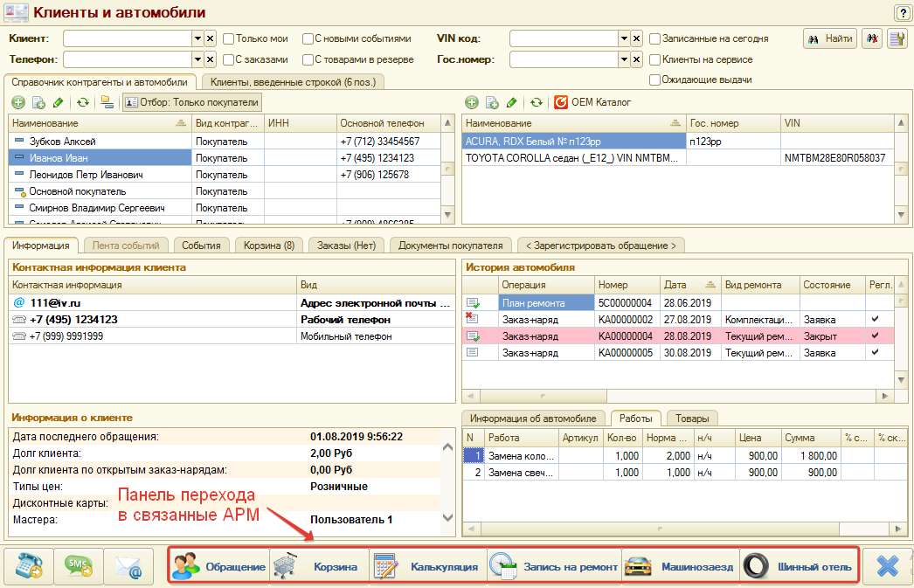This screenshot has height=588, width=914.
Task: Enable the Только мои checkbox
Action: [x=229, y=38]
